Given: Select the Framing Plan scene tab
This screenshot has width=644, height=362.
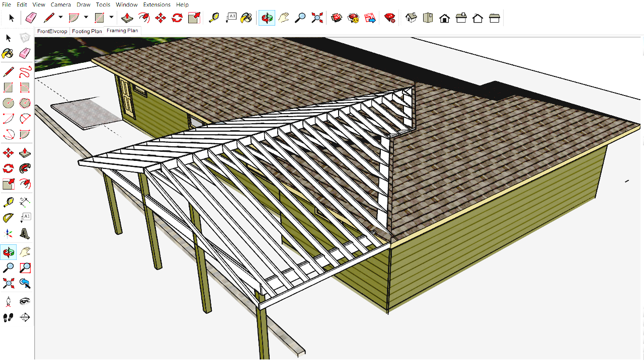Looking at the screenshot, I should (122, 31).
